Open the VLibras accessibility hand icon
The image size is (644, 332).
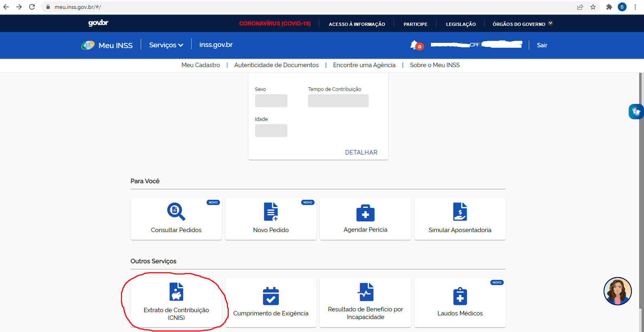636,112
